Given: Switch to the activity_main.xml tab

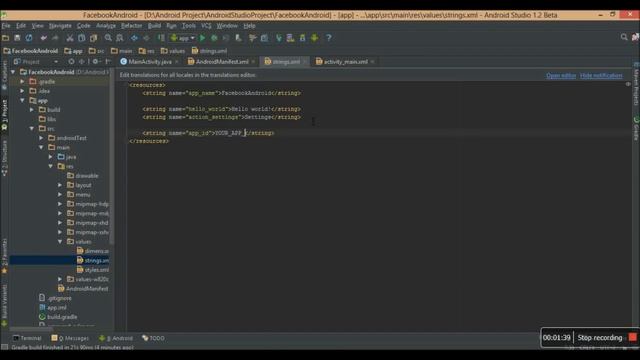Looking at the screenshot, I should pos(345,62).
